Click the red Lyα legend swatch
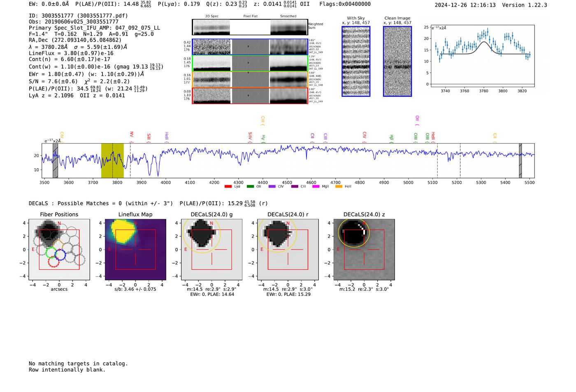 (228, 186)
